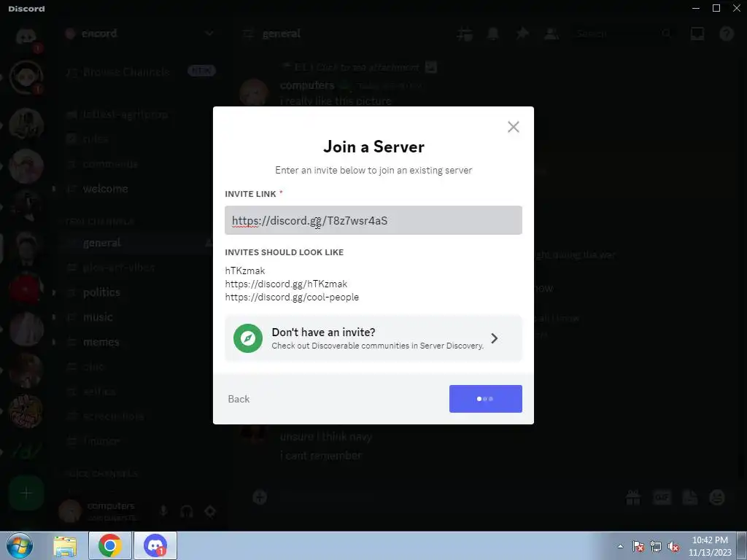The height and width of the screenshot is (560, 747).
Task: Open the GIF picker button
Action: [662, 497]
